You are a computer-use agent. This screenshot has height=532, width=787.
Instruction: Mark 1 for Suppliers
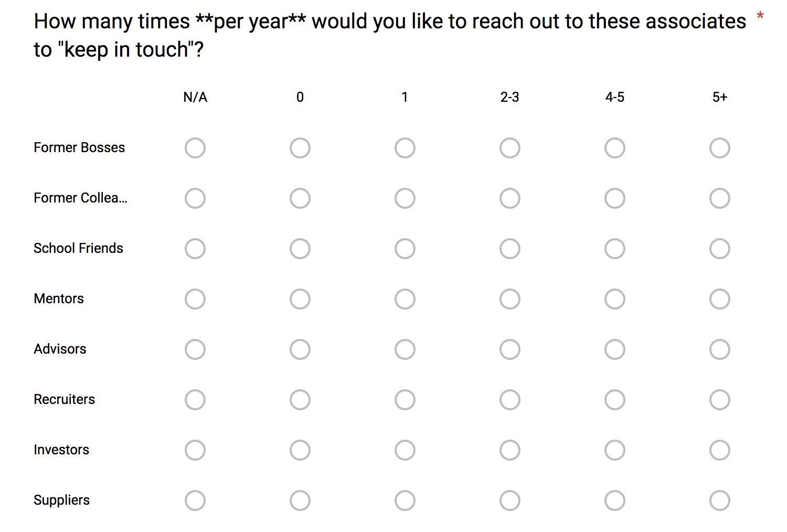click(405, 501)
